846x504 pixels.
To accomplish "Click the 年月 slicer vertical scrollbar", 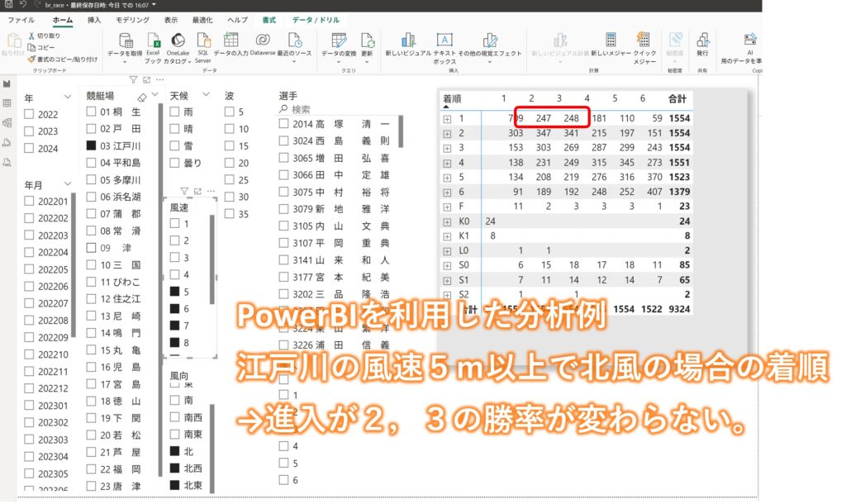I will point(73,264).
